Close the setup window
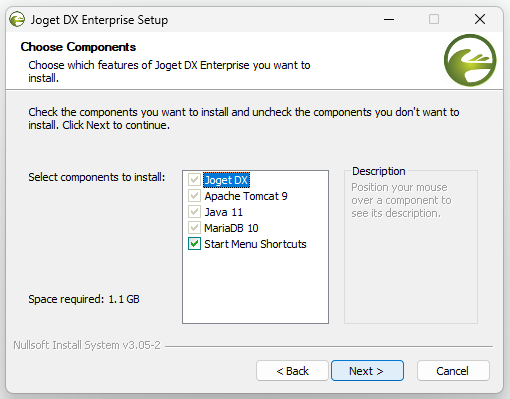The image size is (510, 399). pyautogui.click(x=480, y=19)
